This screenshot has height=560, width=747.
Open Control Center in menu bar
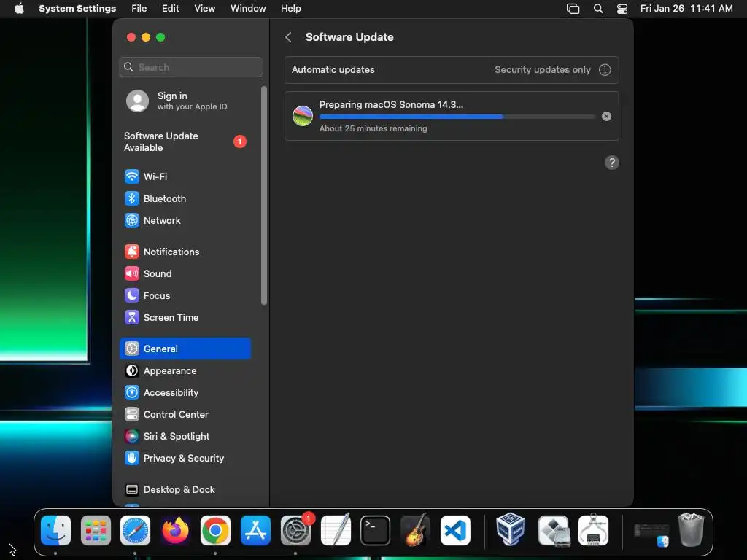tap(622, 9)
